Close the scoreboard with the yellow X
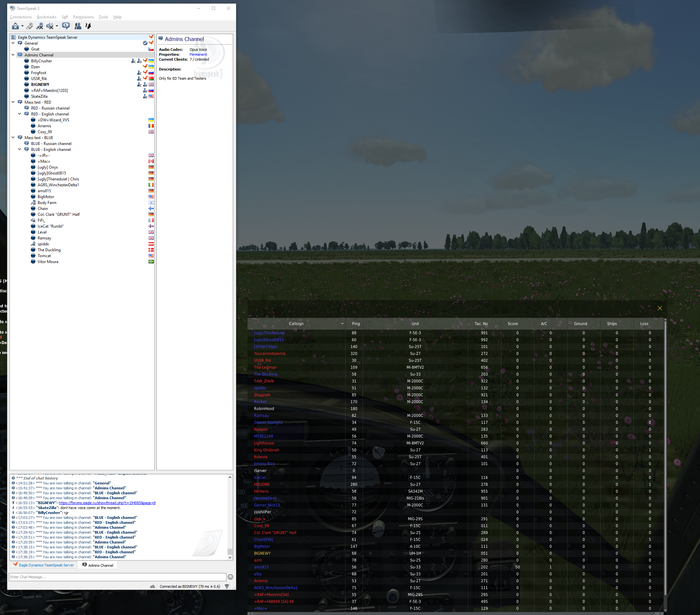The image size is (700, 615). click(660, 308)
